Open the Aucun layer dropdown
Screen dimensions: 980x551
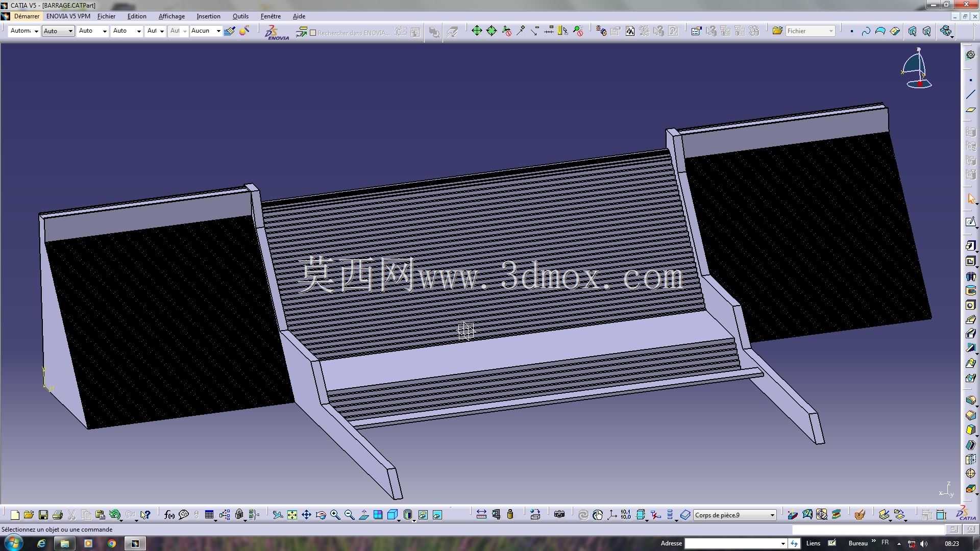point(206,31)
